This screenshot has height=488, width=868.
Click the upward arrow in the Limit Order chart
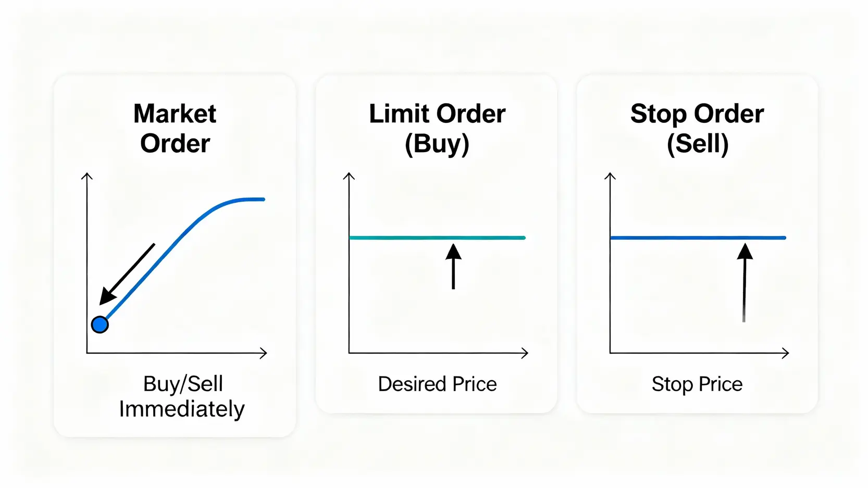point(453,266)
